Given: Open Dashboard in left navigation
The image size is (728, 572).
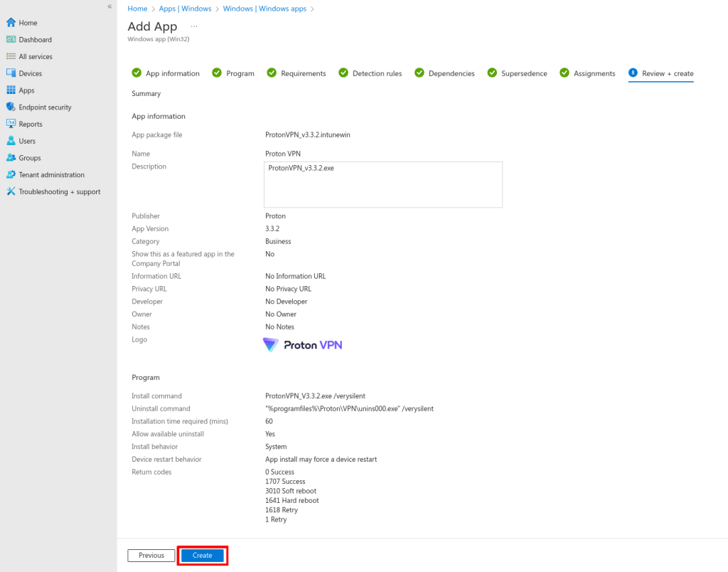Looking at the screenshot, I should (x=36, y=40).
